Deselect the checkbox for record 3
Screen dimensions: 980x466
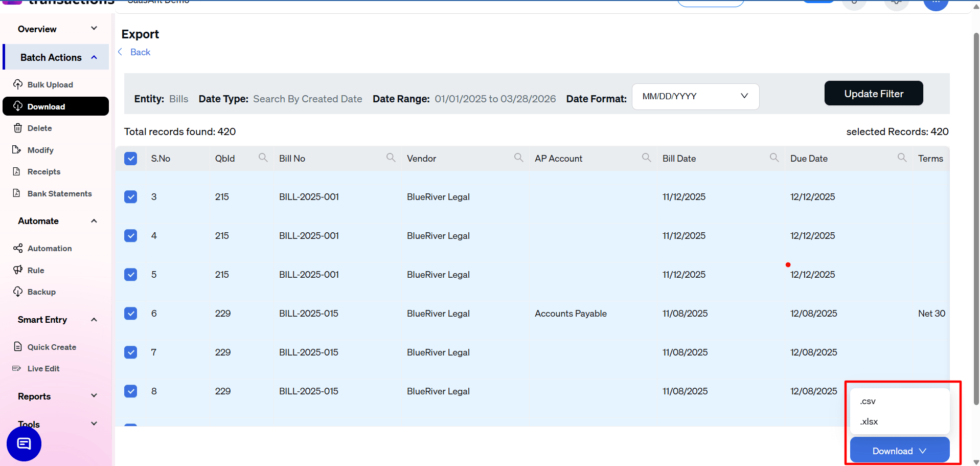tap(130, 196)
